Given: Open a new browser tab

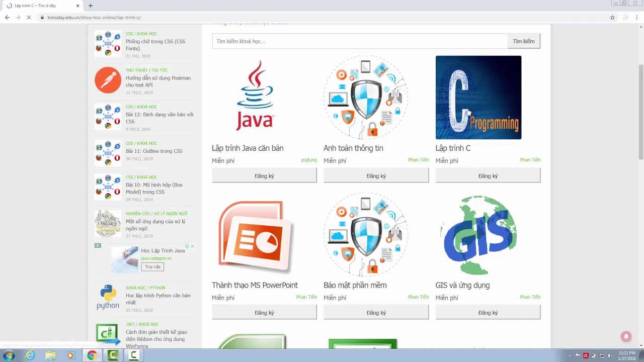Looking at the screenshot, I should point(91,6).
